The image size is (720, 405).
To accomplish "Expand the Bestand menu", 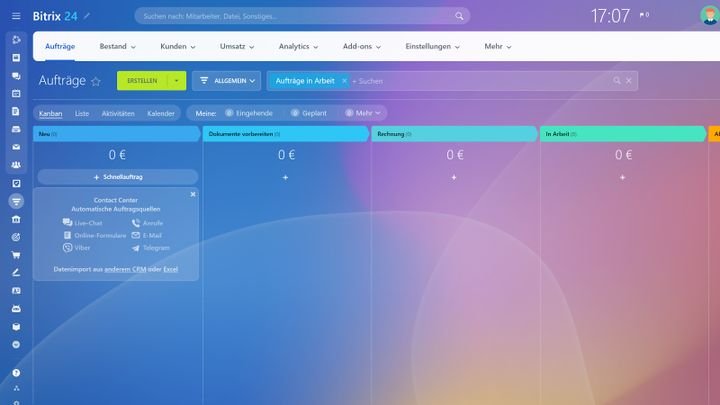I will click(x=118, y=46).
